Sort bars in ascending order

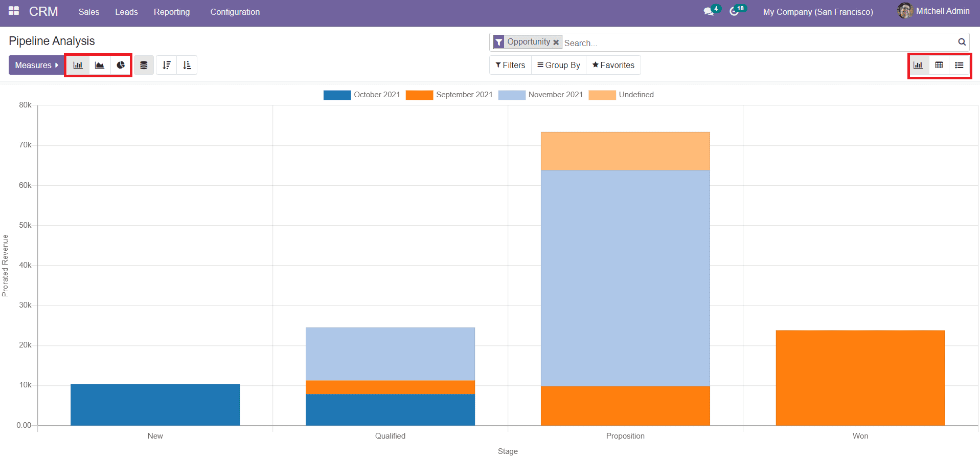(x=187, y=65)
